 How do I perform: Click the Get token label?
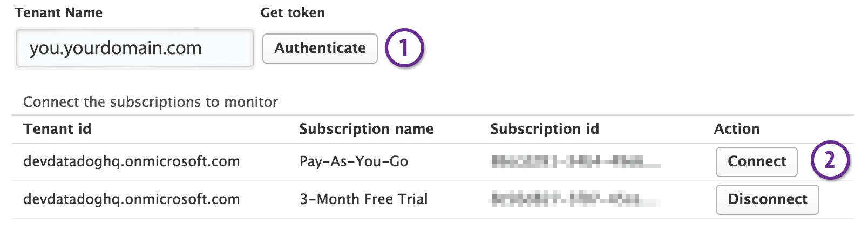point(293,13)
